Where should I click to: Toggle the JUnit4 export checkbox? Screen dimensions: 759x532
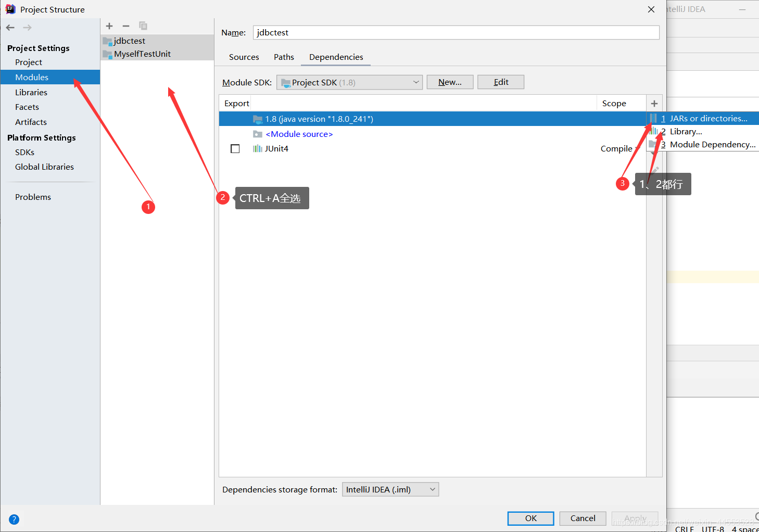(235, 149)
